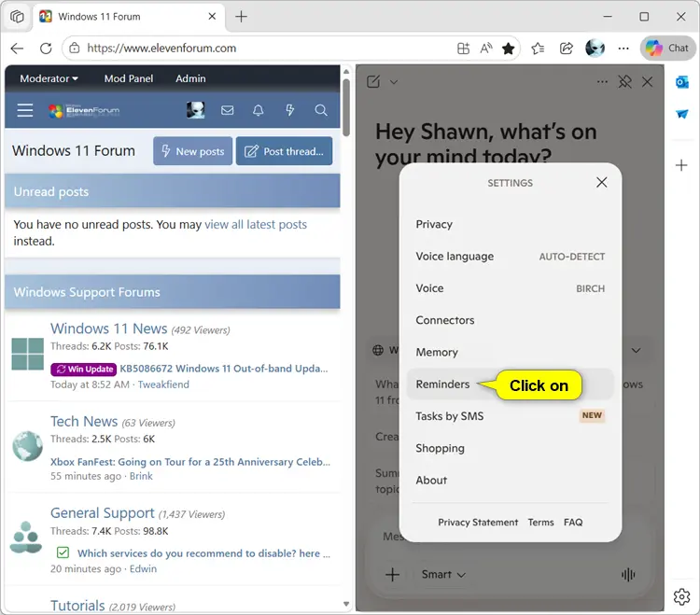
Task: Open the split screen icon in address bar
Action: tap(463, 49)
